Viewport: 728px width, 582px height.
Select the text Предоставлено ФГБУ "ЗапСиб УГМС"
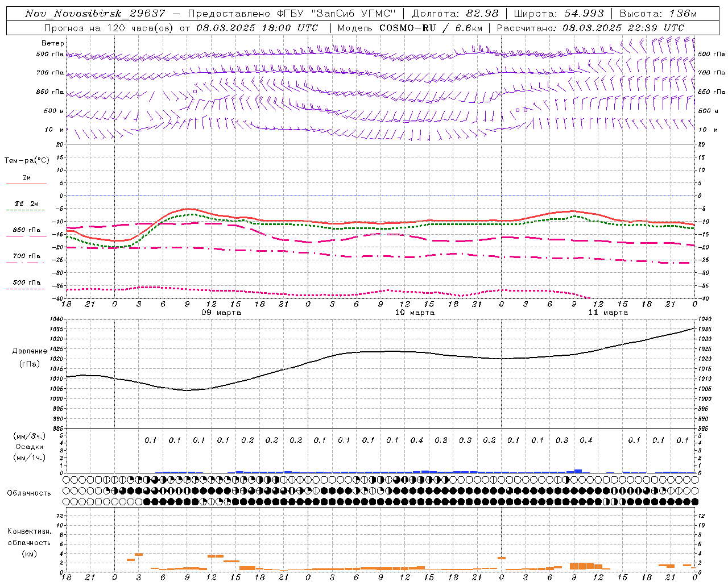(x=291, y=14)
